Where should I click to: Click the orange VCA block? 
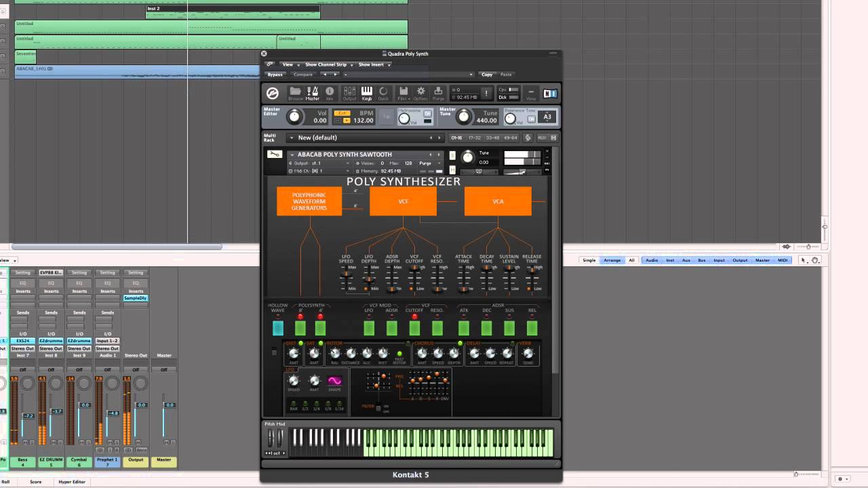coord(498,201)
